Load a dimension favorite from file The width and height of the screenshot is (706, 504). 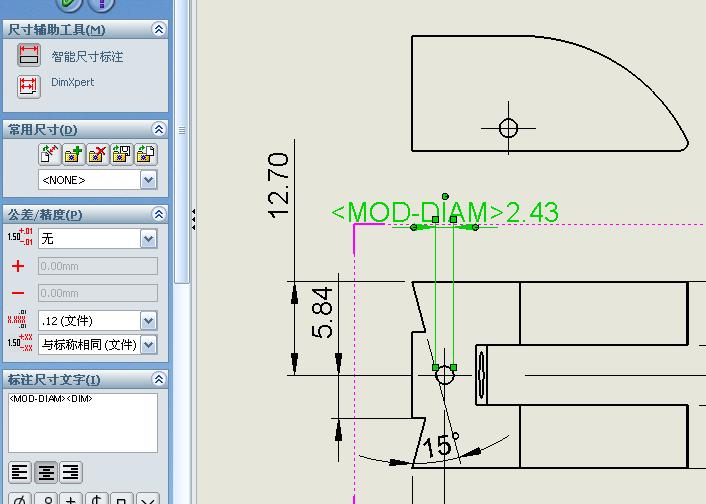coord(146,154)
